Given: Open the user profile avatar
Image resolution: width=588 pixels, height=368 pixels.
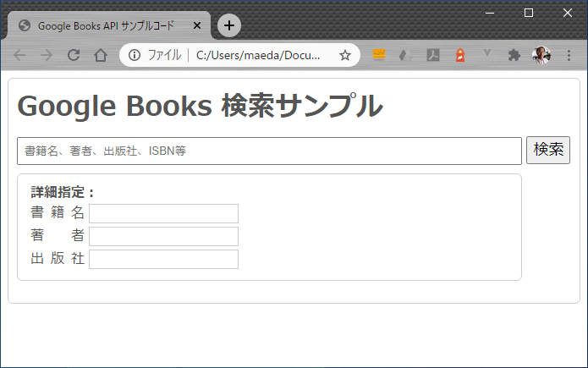Looking at the screenshot, I should point(541,55).
